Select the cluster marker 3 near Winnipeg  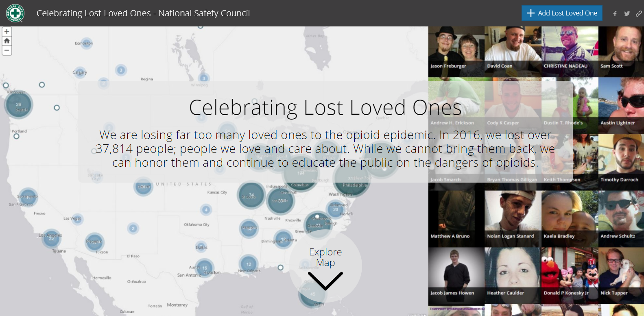click(204, 78)
